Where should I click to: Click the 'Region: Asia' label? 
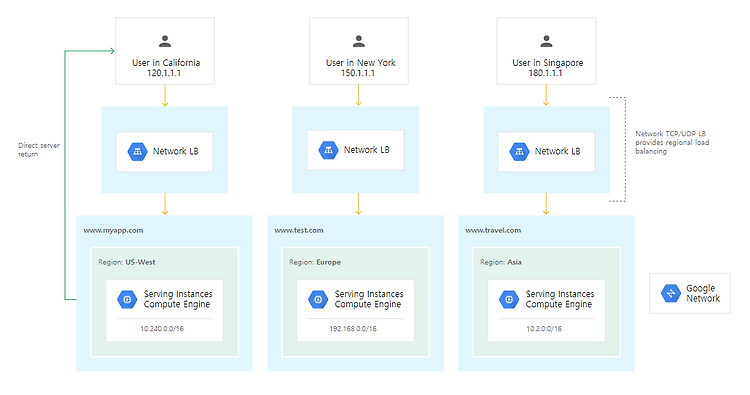(x=501, y=262)
